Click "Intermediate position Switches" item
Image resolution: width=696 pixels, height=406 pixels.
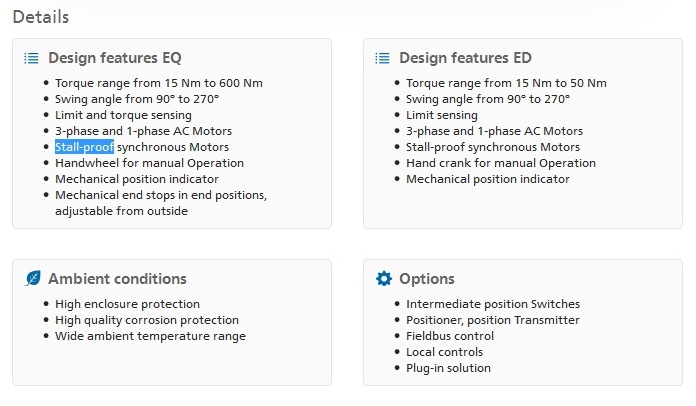click(493, 304)
